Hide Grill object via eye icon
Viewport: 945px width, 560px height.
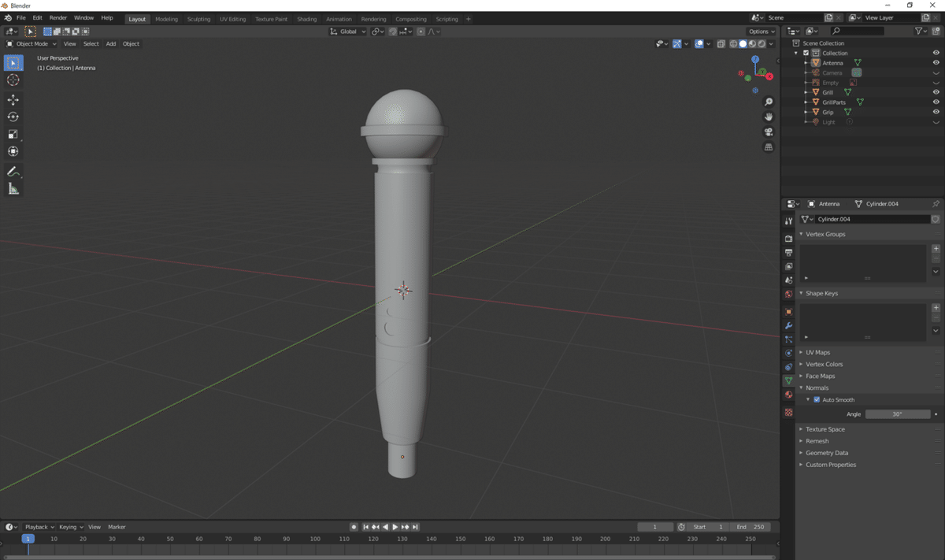point(936,92)
